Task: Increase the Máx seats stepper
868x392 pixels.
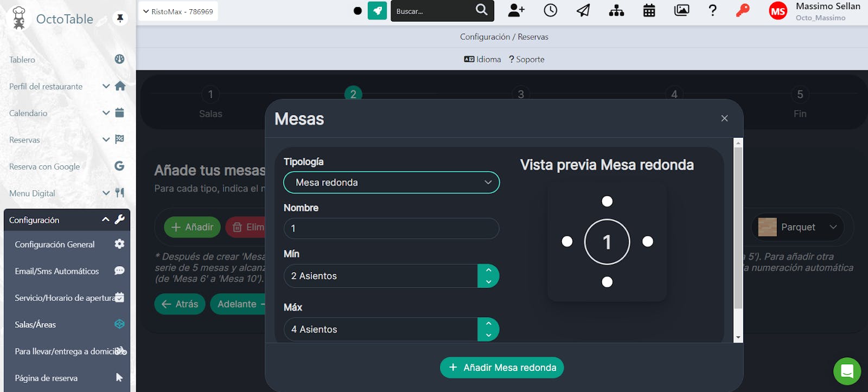Action: [x=488, y=323]
